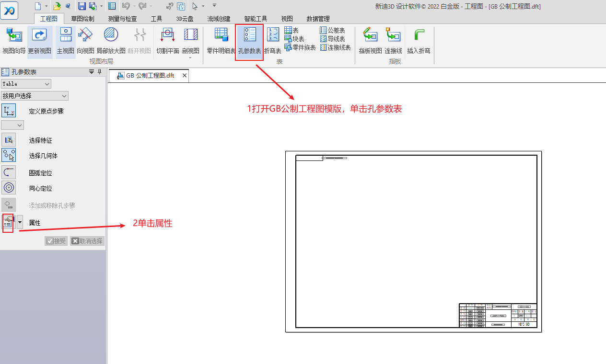Click the New document icon
606x364 pixels.
point(38,6)
